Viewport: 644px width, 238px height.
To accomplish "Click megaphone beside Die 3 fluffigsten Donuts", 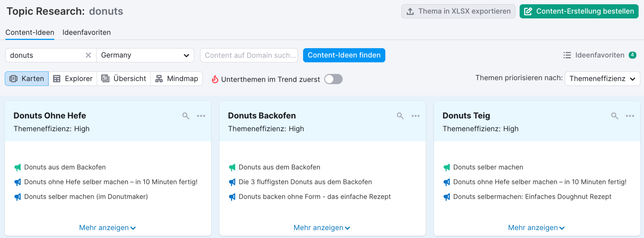I will [232, 182].
